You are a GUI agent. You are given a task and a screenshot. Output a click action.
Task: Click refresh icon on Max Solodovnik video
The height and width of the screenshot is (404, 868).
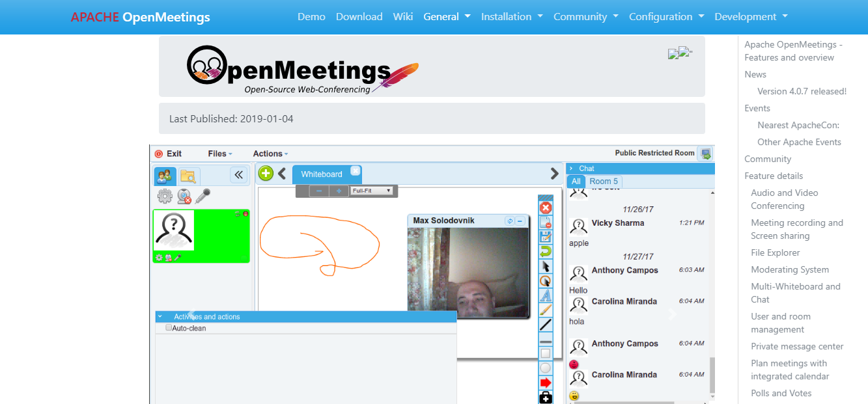pos(510,221)
